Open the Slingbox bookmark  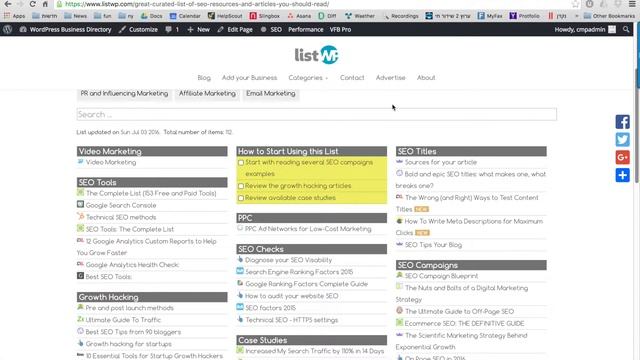pos(265,16)
